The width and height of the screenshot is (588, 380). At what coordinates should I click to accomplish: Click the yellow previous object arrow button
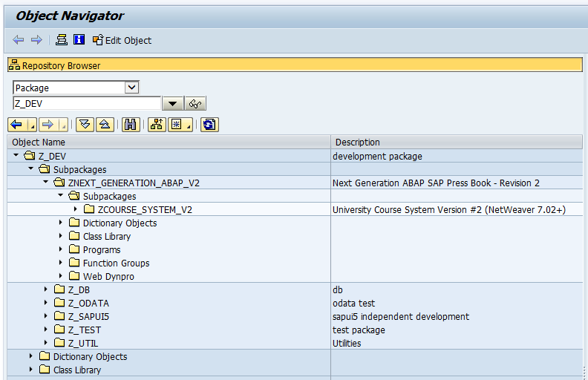pos(17,125)
